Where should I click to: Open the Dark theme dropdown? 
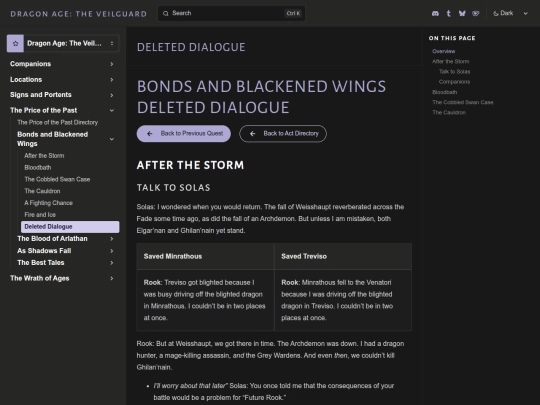(x=510, y=13)
